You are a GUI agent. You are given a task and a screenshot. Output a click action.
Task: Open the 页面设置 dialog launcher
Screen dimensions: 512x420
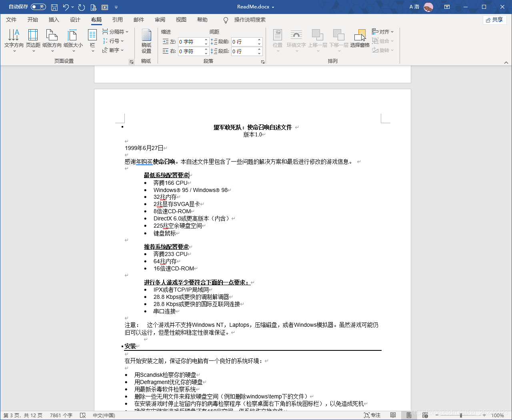131,62
